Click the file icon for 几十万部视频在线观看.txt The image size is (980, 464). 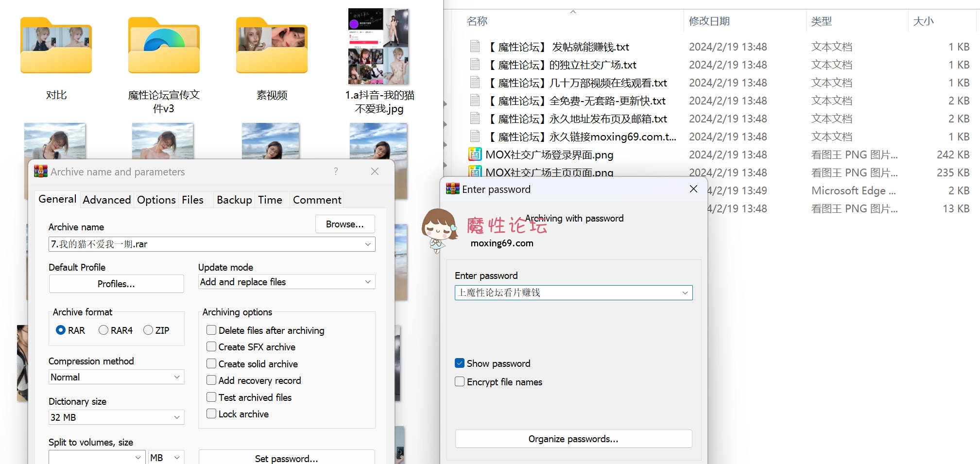475,83
